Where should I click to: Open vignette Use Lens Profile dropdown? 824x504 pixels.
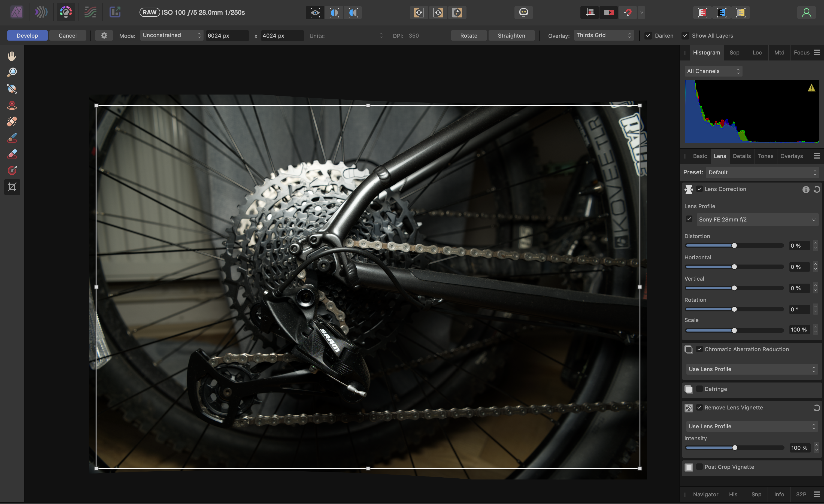coord(752,426)
